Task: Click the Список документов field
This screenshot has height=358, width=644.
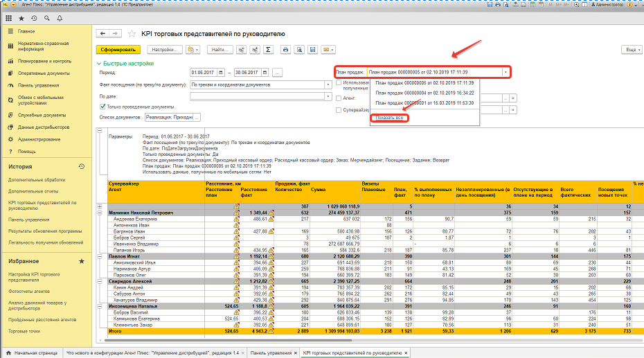Action: [169, 118]
